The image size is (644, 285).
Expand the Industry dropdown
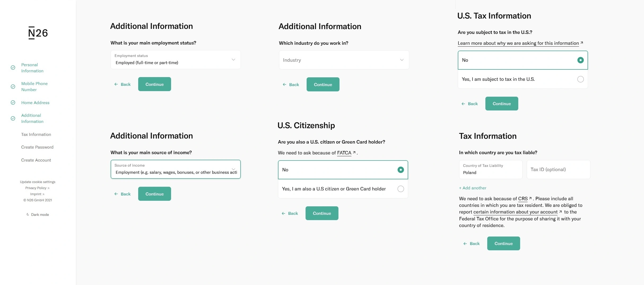(x=344, y=60)
